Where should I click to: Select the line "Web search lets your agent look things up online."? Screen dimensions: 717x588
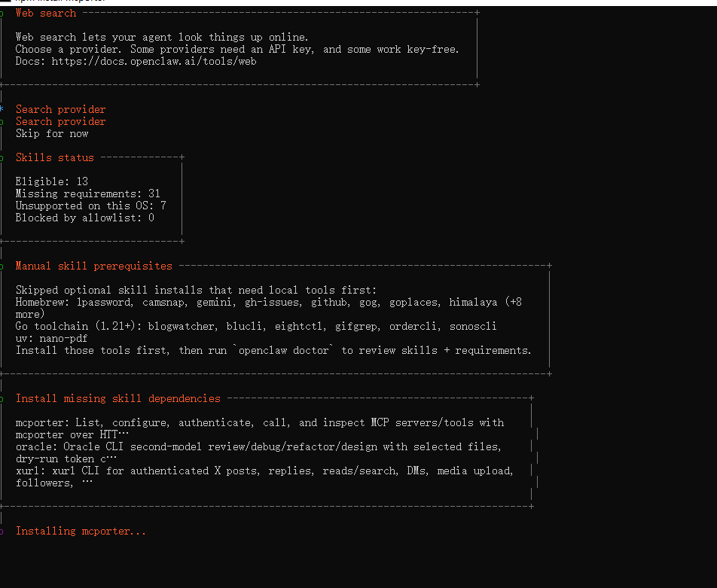point(162,37)
